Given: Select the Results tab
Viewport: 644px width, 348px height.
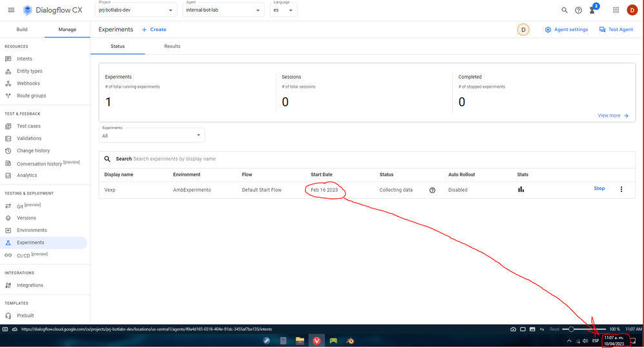Looking at the screenshot, I should (x=172, y=46).
